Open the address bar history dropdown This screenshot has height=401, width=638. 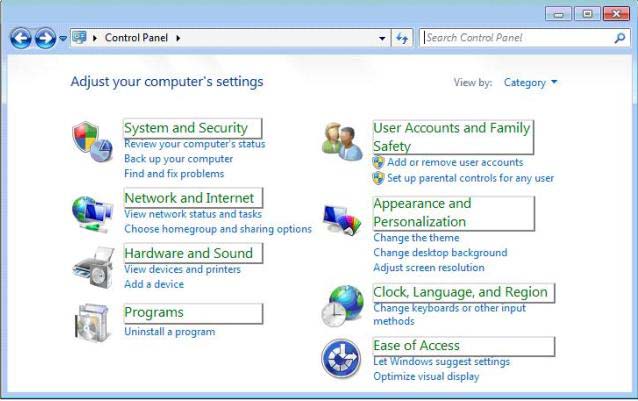(382, 38)
